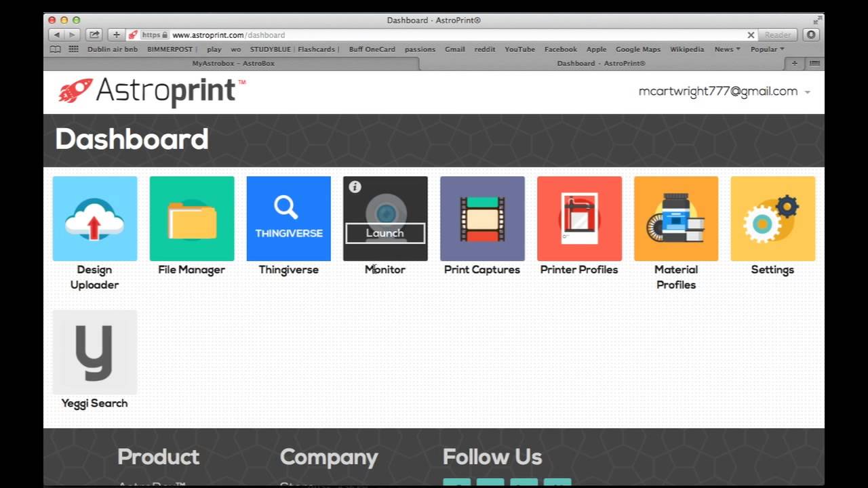Open the Safari downloads button
The height and width of the screenshot is (488, 868).
811,35
